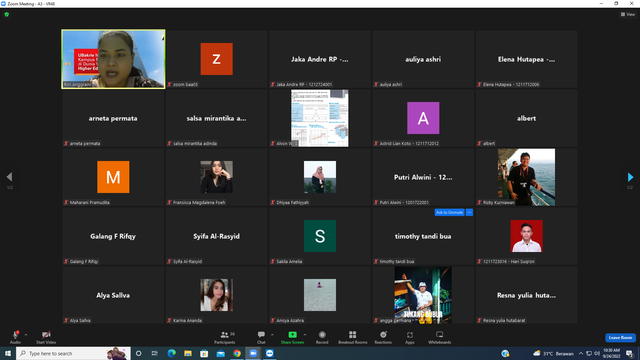Open the Windows Start menu

tap(8, 353)
